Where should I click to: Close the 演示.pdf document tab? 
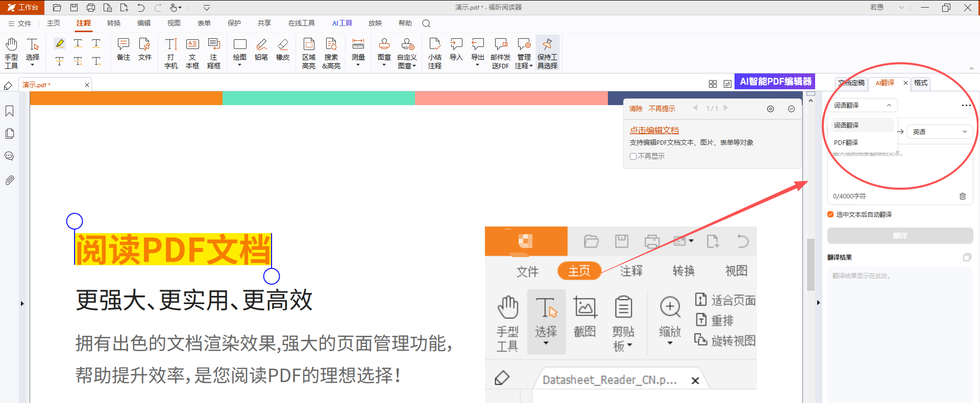87,85
